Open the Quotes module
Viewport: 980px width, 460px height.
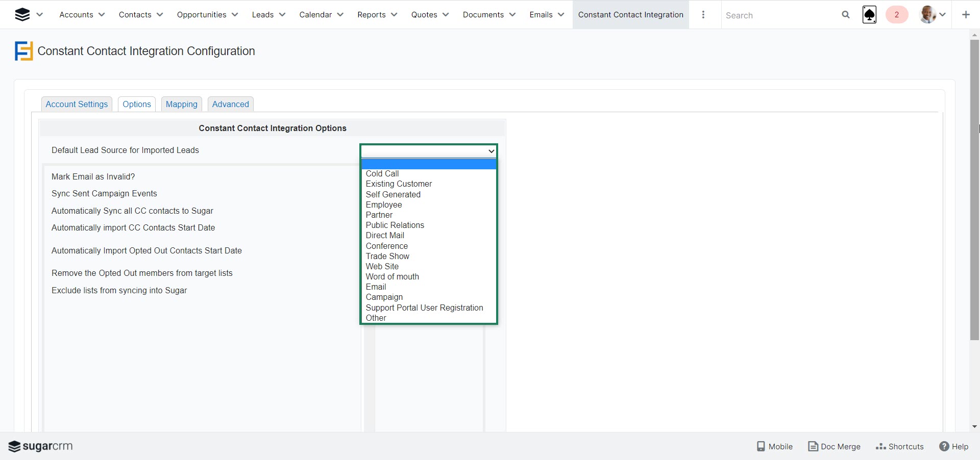[x=424, y=15]
